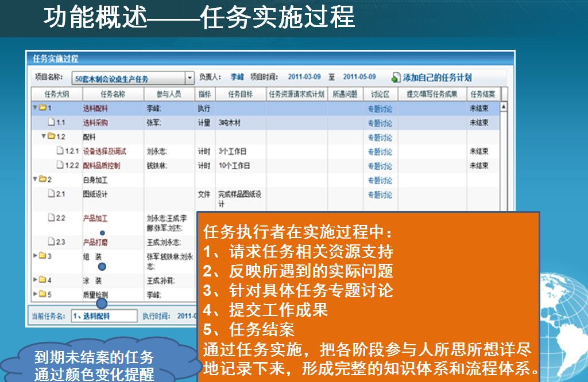Click 参与人员 column header
This screenshot has height=382, width=588.
coord(169,94)
